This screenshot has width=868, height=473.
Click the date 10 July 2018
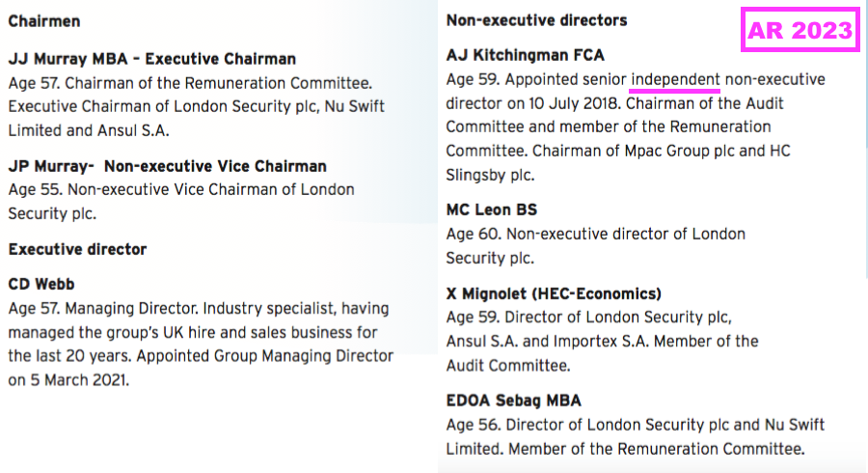coord(574,103)
